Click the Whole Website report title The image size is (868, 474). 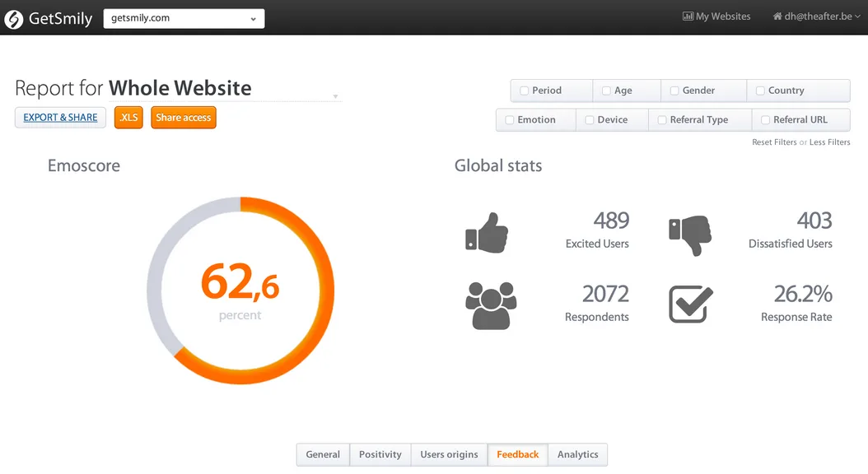tap(180, 89)
